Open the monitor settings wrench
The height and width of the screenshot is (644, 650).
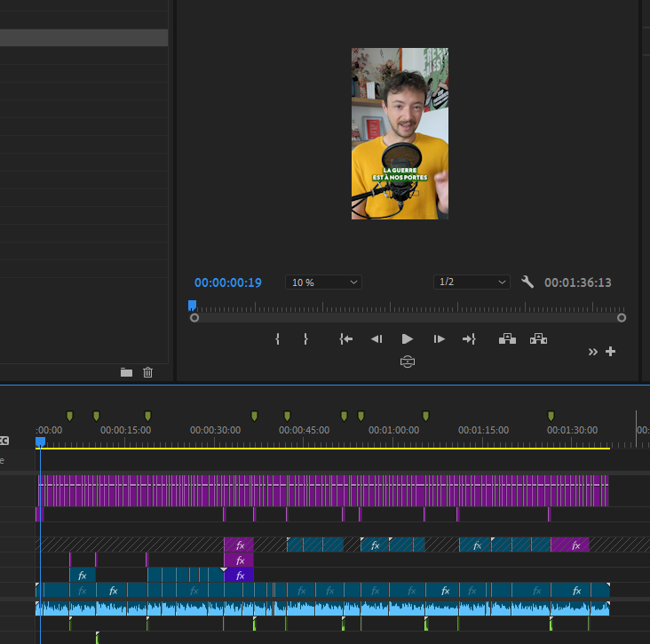[x=527, y=282]
